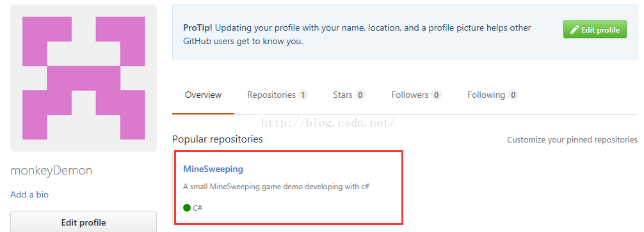Click the Stars count badge showing 0
The width and height of the screenshot is (644, 232).
pos(360,95)
